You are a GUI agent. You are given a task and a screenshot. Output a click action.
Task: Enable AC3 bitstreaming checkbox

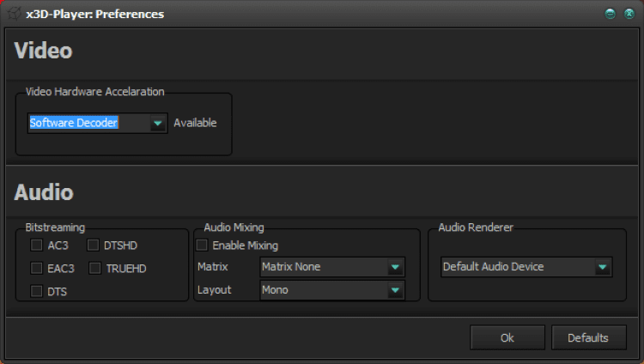(37, 246)
